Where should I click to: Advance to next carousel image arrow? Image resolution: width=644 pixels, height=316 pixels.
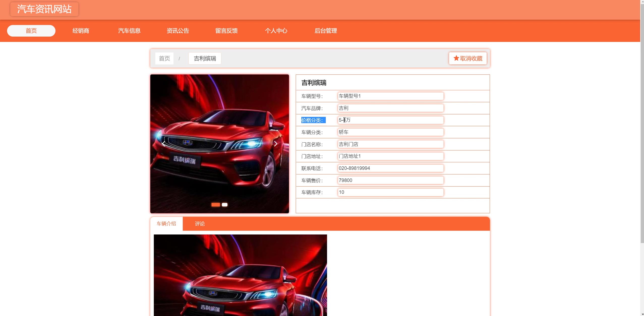[x=276, y=144]
